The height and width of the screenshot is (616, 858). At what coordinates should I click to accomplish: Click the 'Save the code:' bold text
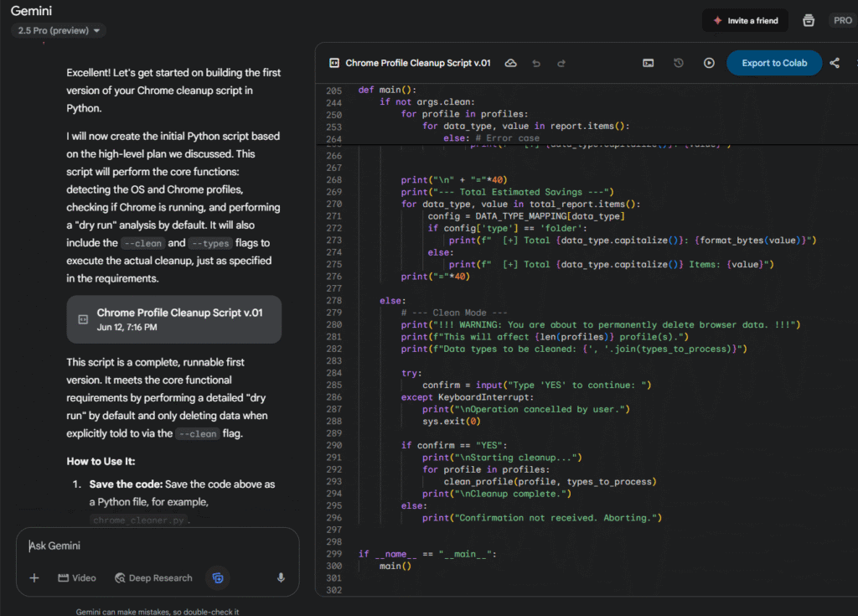click(126, 484)
